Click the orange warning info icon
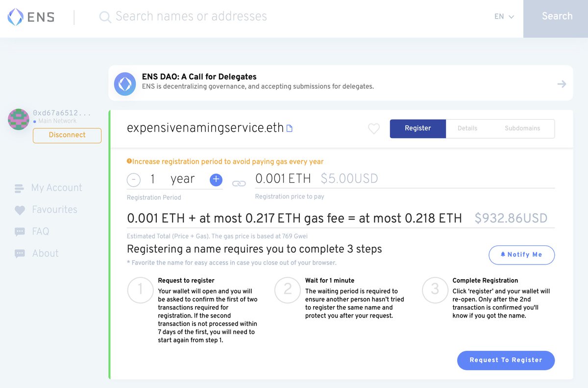This screenshot has height=388, width=588. pos(129,161)
